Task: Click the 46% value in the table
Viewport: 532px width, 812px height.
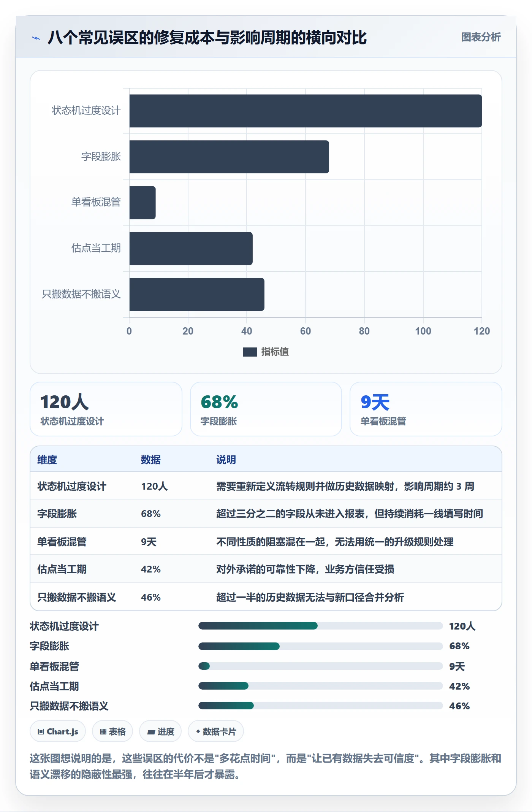Action: (151, 597)
